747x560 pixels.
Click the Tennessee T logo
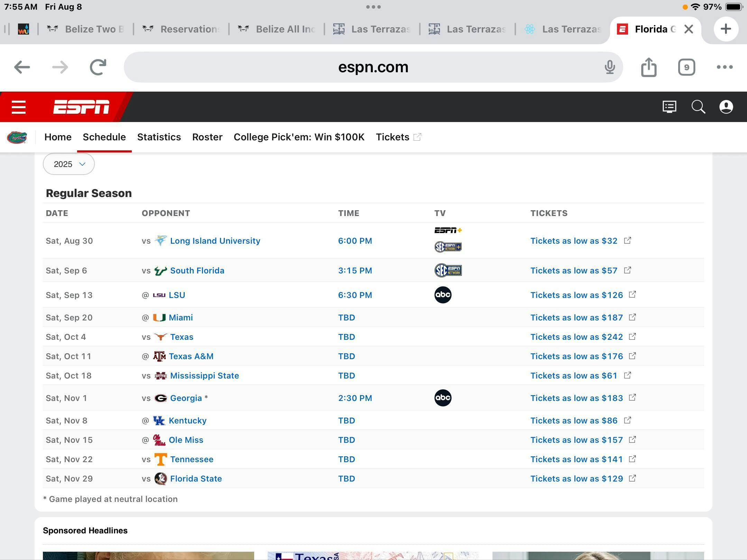[160, 459]
